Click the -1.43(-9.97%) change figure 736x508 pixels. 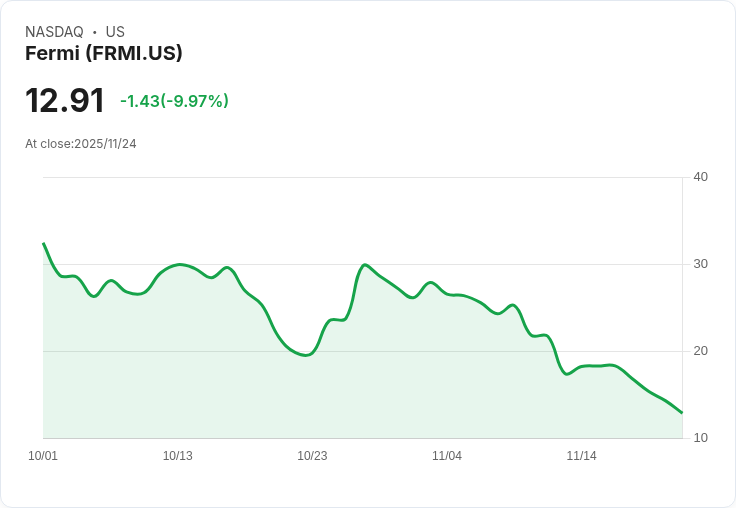tap(174, 101)
